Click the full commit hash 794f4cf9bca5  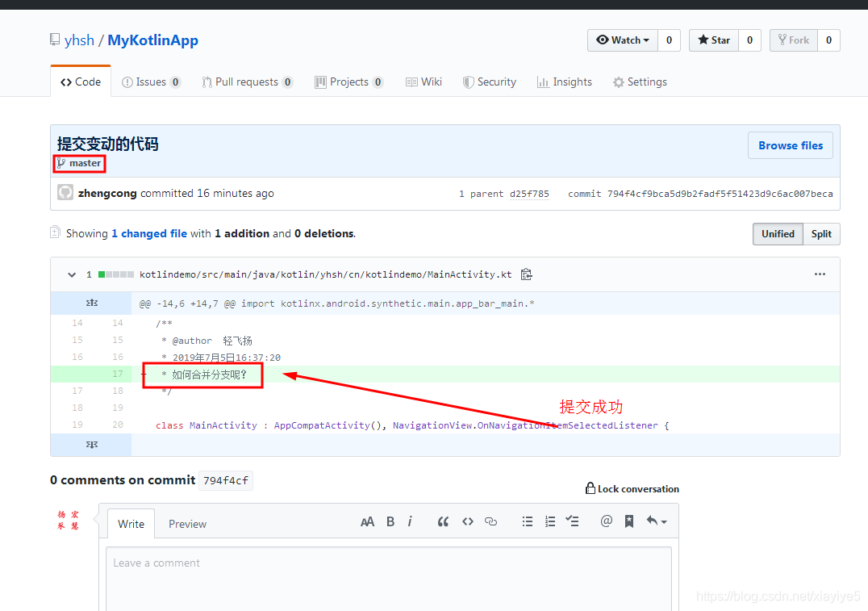coord(720,194)
